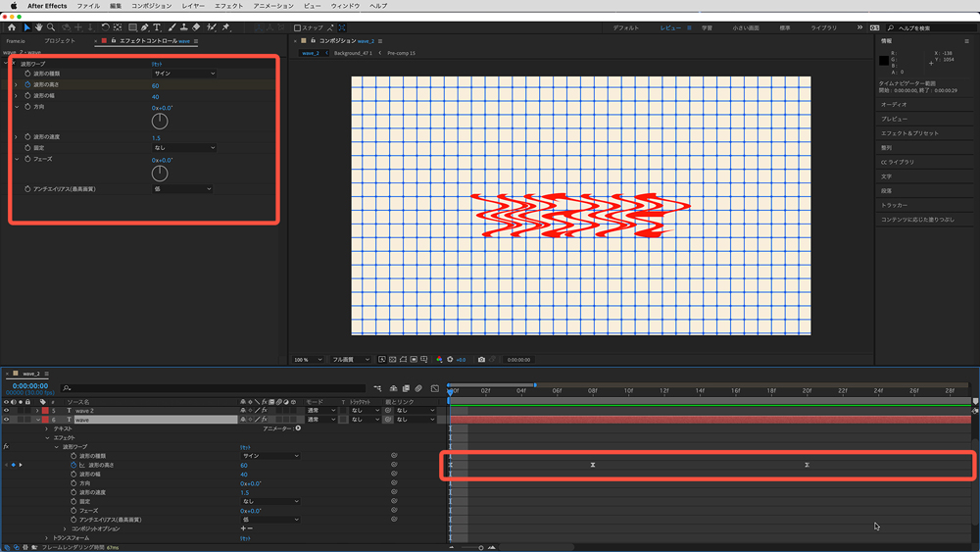Open the エフェクト&プリセット panel
The height and width of the screenshot is (552, 980).
click(908, 132)
